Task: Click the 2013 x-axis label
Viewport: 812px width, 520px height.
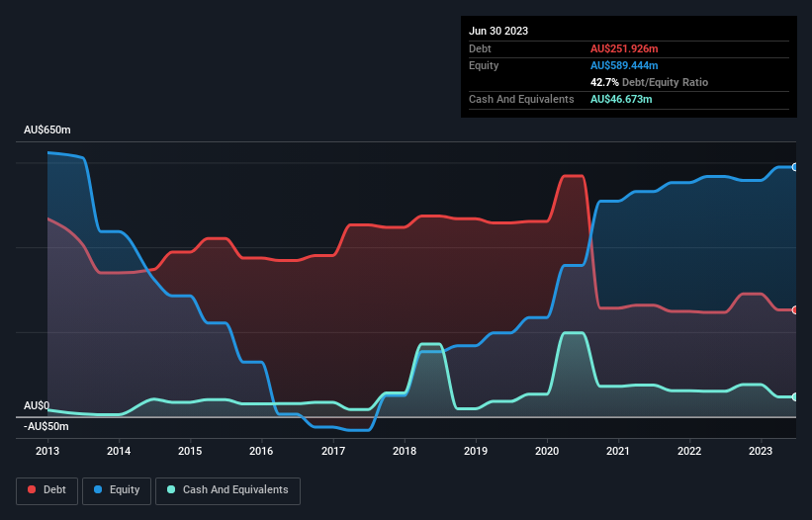Action: 47,451
